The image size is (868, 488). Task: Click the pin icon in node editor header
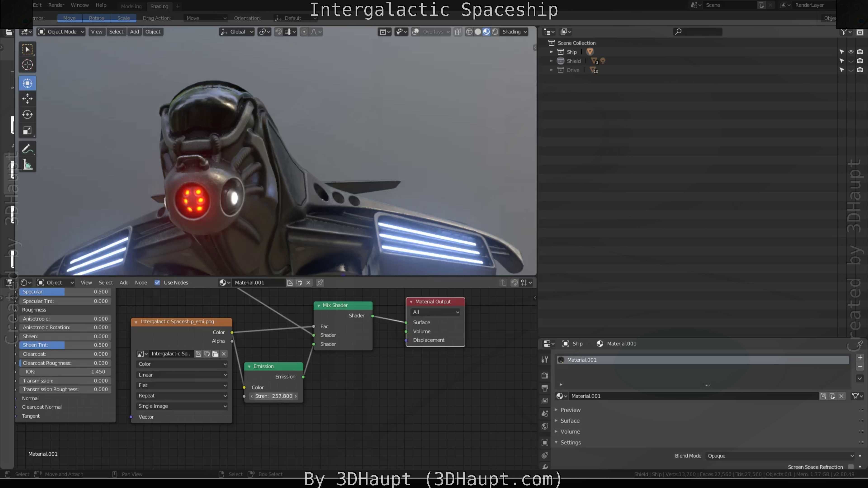click(320, 283)
